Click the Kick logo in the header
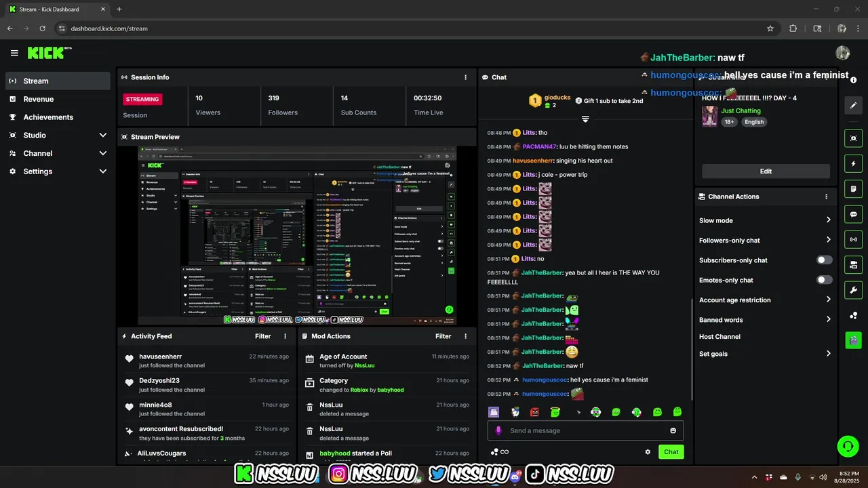 pyautogui.click(x=49, y=53)
